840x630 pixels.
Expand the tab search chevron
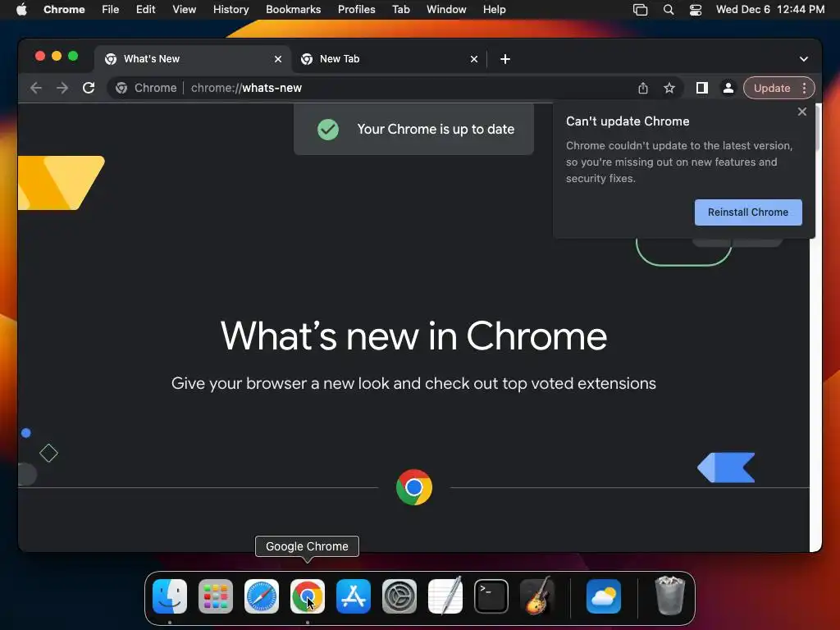[804, 59]
